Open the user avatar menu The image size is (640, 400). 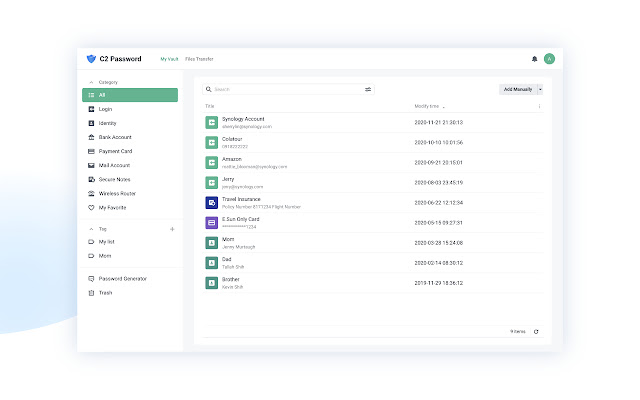click(x=549, y=59)
